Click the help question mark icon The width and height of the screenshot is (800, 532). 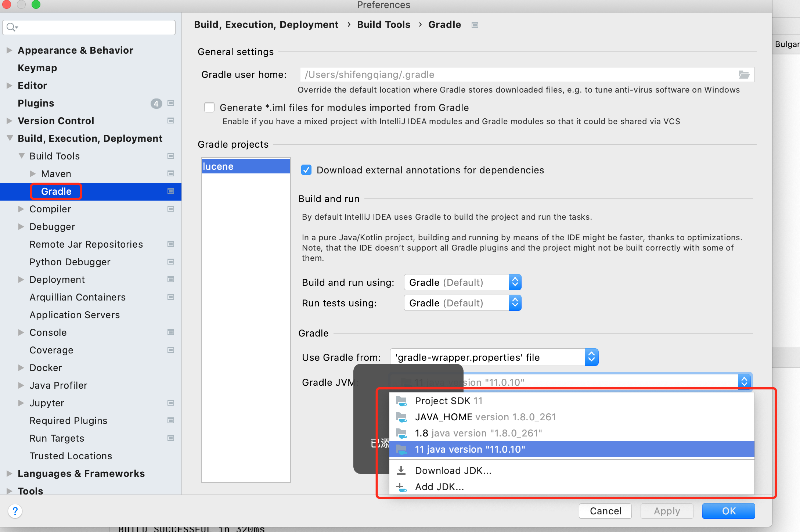(15, 511)
